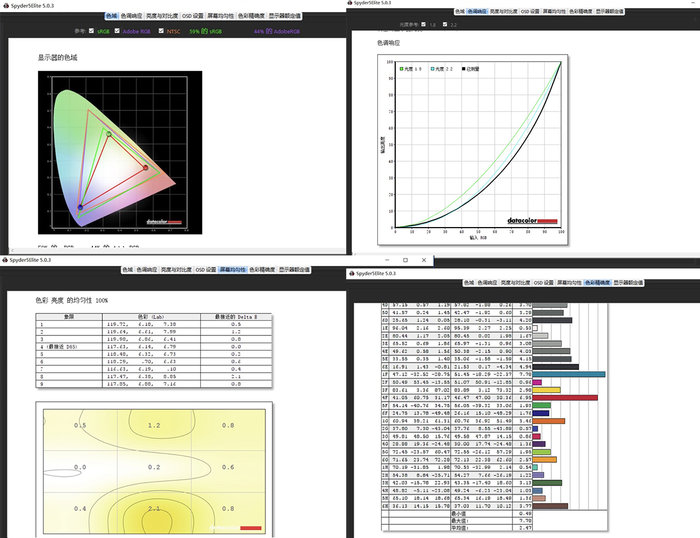
Task: Toggle the gamma 1.8 reference checkbox
Action: pos(424,24)
